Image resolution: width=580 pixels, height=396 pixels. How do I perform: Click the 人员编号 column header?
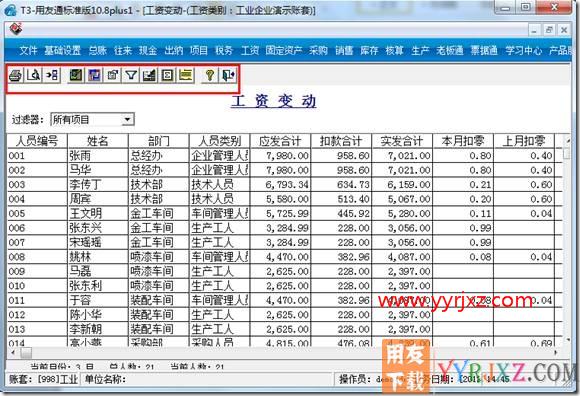(37, 141)
